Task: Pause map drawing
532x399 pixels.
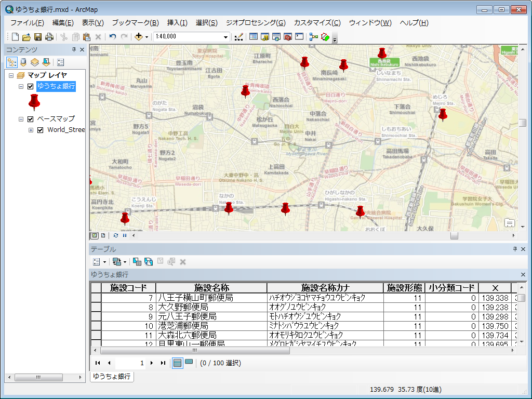Action: point(125,235)
